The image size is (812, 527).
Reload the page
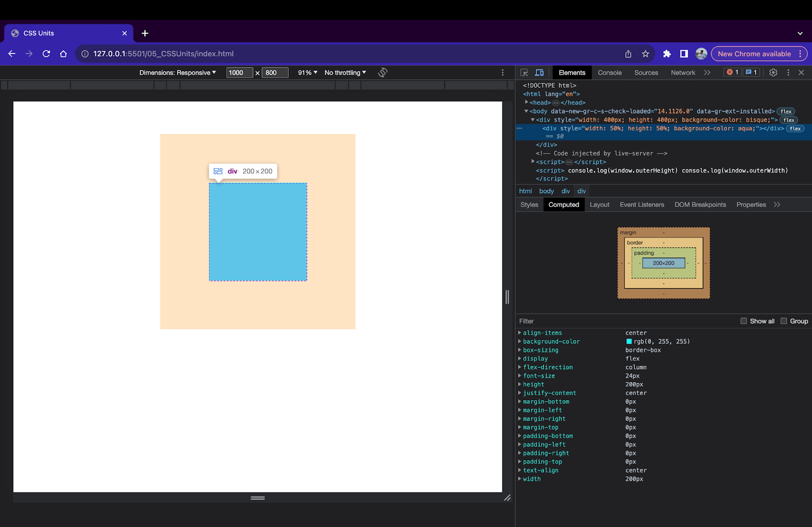pos(46,54)
